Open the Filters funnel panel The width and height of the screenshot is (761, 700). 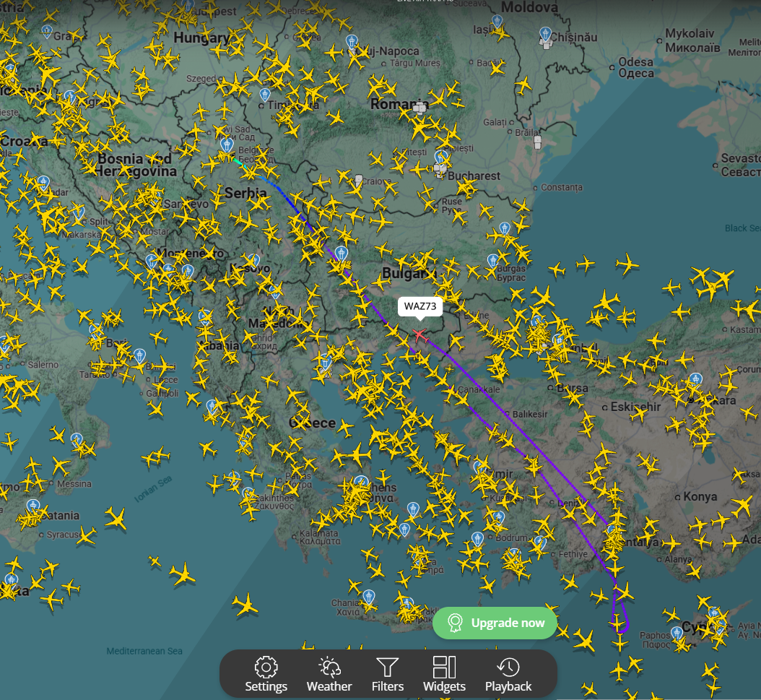[388, 674]
